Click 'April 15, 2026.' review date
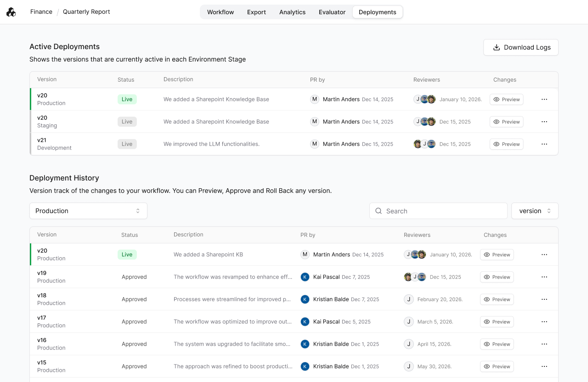 (x=435, y=344)
